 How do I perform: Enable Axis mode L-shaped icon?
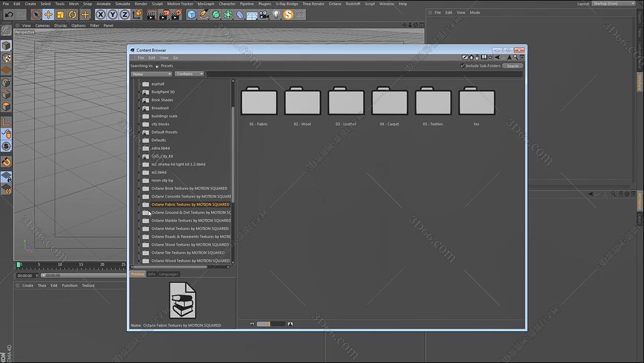[6, 122]
